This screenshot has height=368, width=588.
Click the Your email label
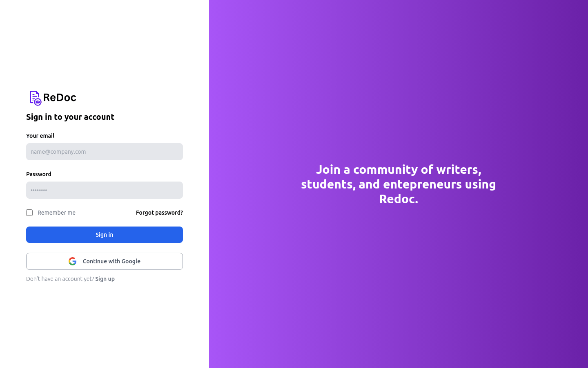[40, 136]
